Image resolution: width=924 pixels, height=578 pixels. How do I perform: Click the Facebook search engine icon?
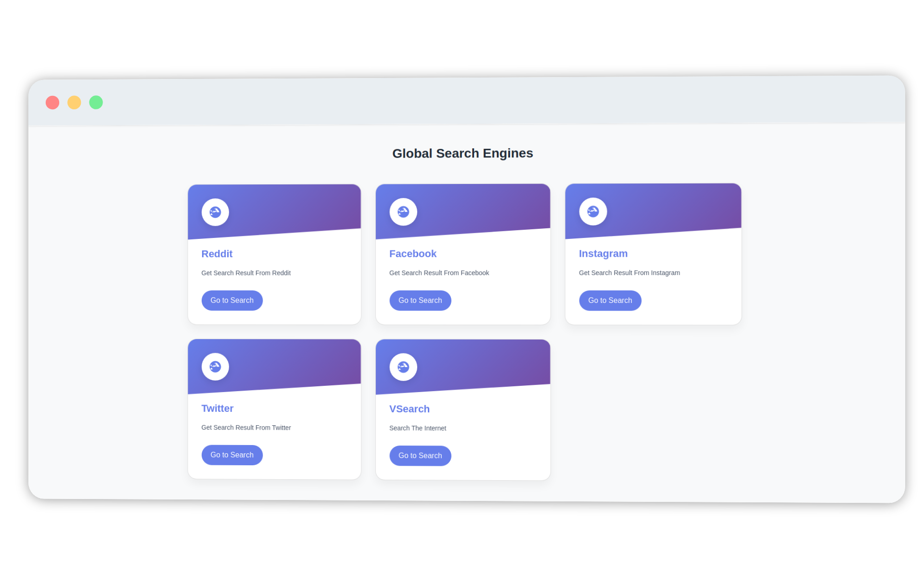[x=403, y=212]
